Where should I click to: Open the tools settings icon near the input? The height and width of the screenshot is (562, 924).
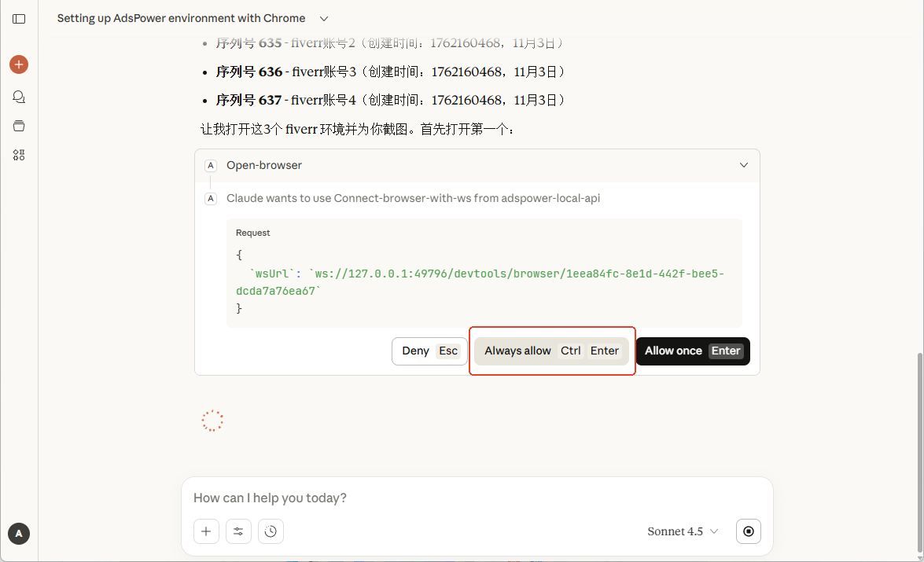(238, 531)
